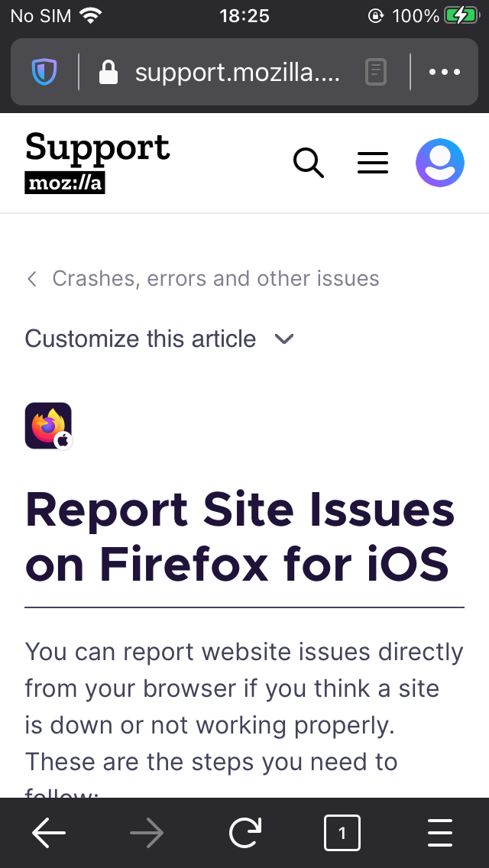Tap the Customize this article chevron
This screenshot has height=868, width=489.
[283, 339]
